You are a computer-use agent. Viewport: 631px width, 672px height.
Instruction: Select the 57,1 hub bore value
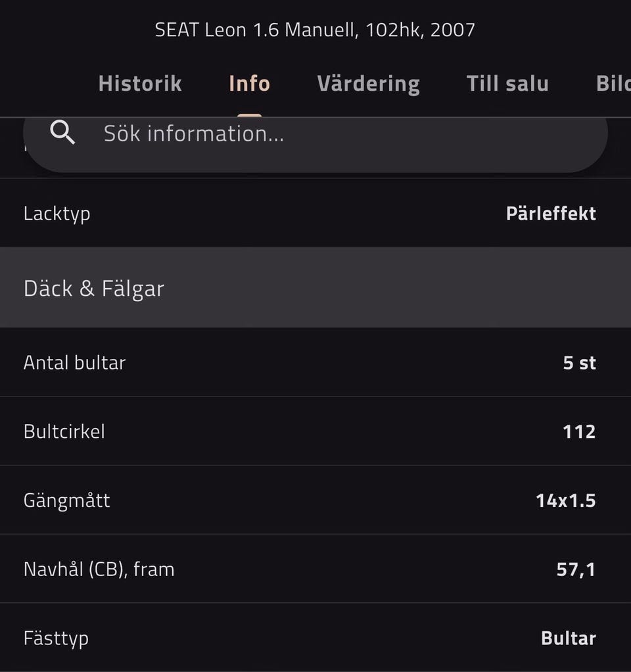pos(576,569)
